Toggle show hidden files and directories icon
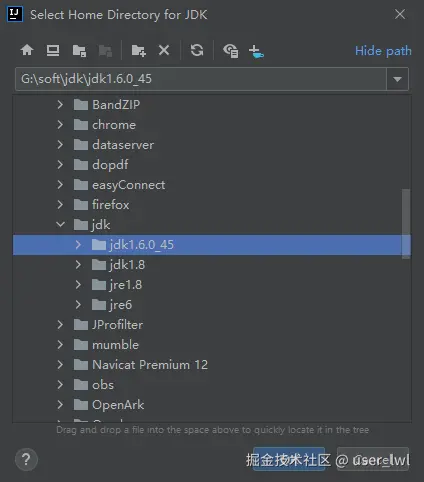The height and width of the screenshot is (482, 424). (x=231, y=51)
